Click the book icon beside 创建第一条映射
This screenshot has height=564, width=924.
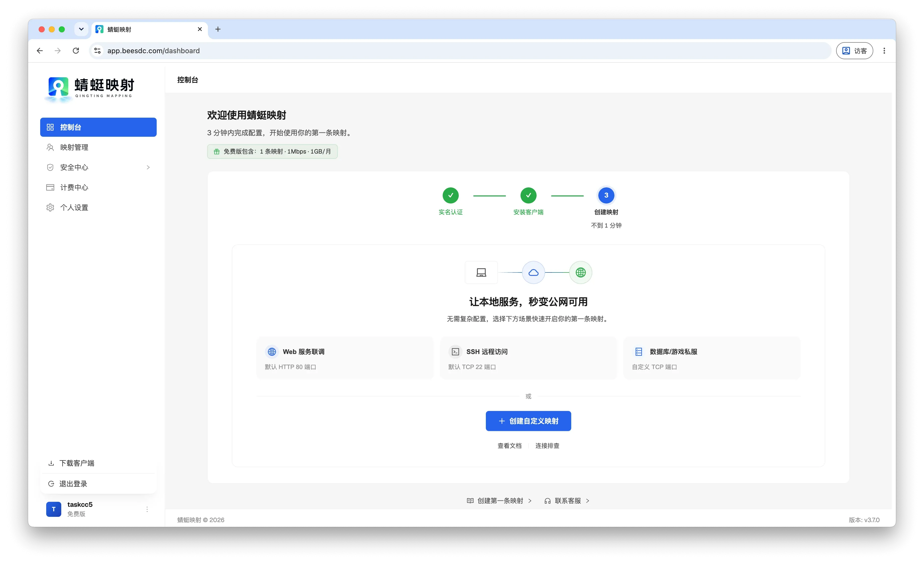[x=470, y=501]
